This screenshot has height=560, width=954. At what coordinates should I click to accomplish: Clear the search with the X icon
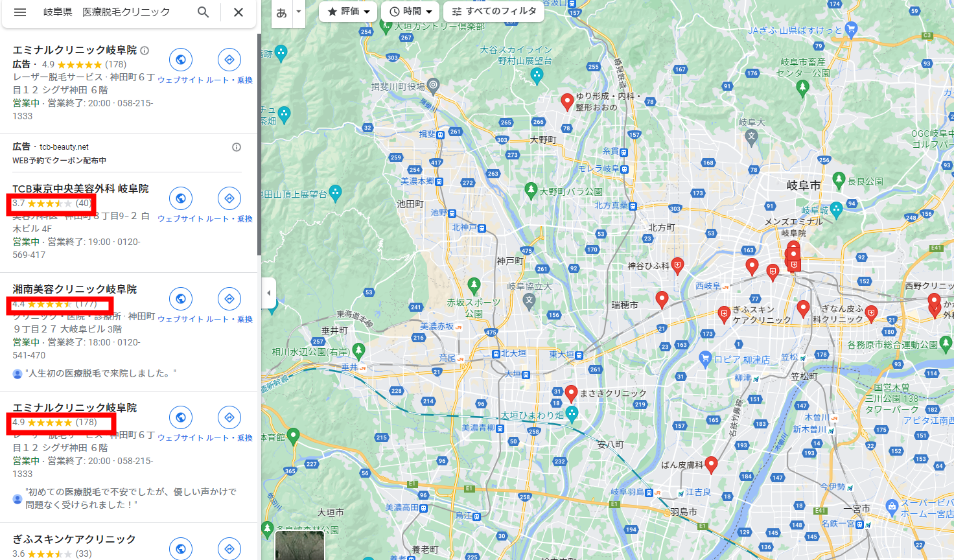238,12
